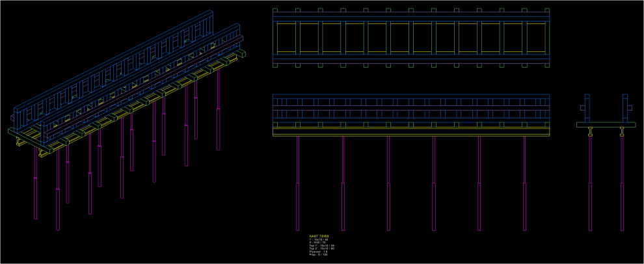Select the yellow KA07 title text
This screenshot has height=264, width=644.
coord(319,236)
